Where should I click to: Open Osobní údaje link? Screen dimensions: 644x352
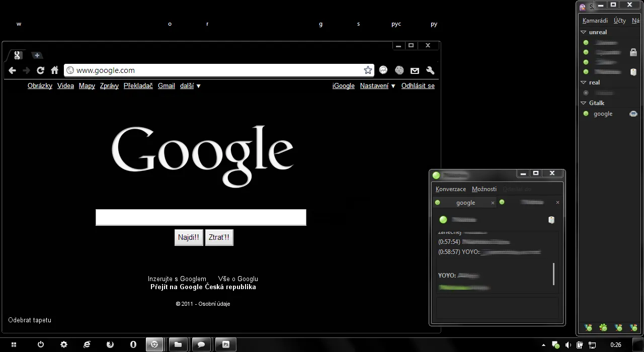coord(214,304)
